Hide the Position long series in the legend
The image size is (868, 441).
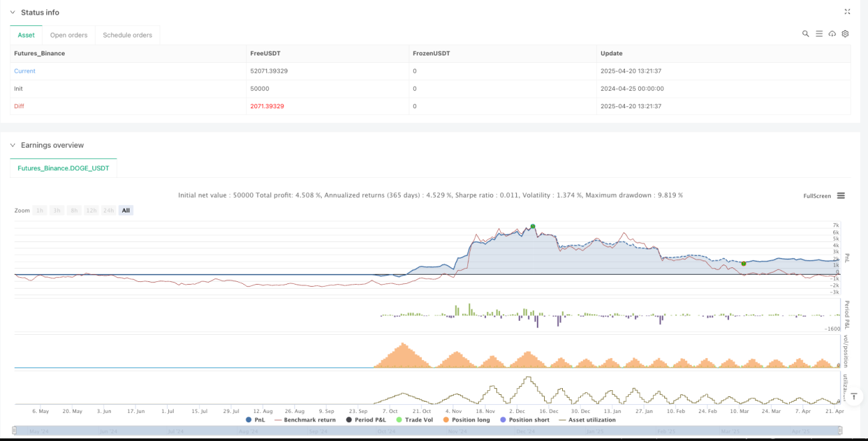click(467, 420)
